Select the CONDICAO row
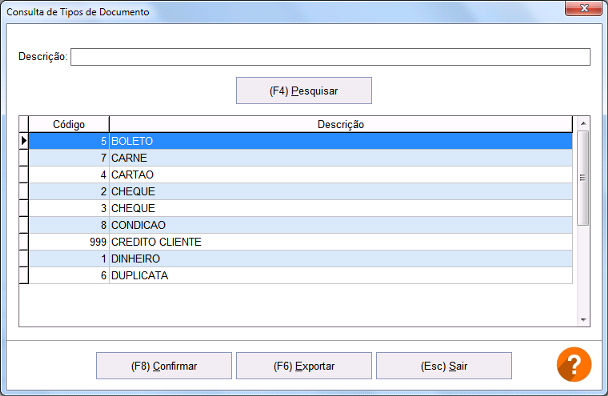 coord(301,225)
